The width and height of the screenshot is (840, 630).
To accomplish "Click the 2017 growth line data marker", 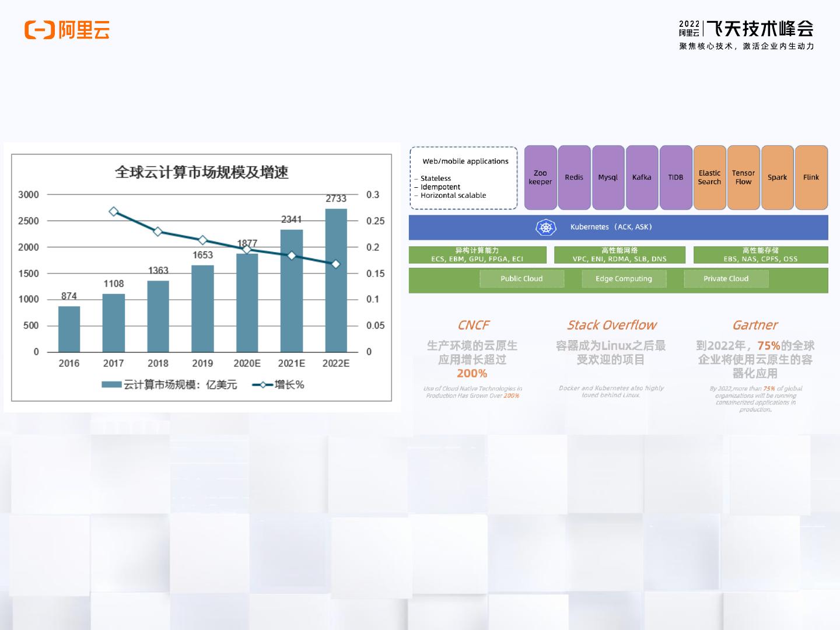I will [x=114, y=212].
